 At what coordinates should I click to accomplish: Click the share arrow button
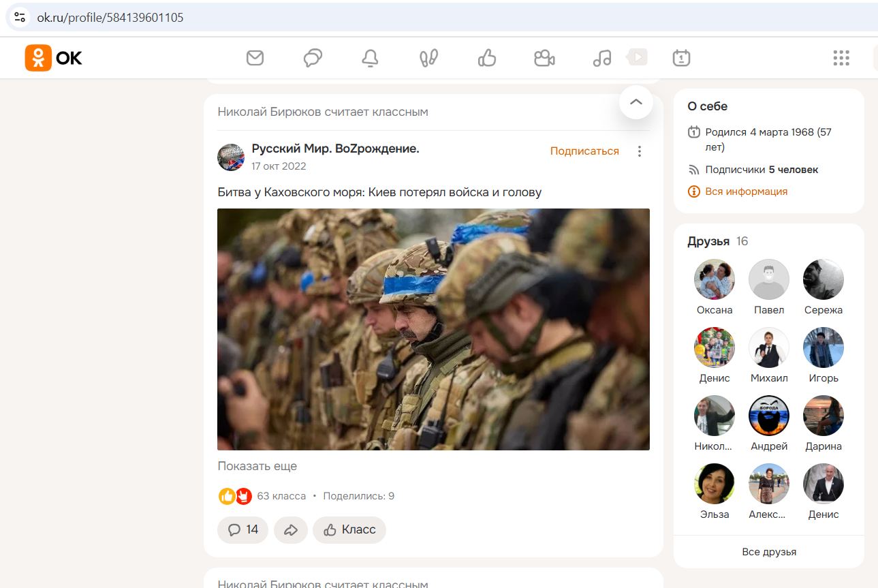tap(291, 530)
